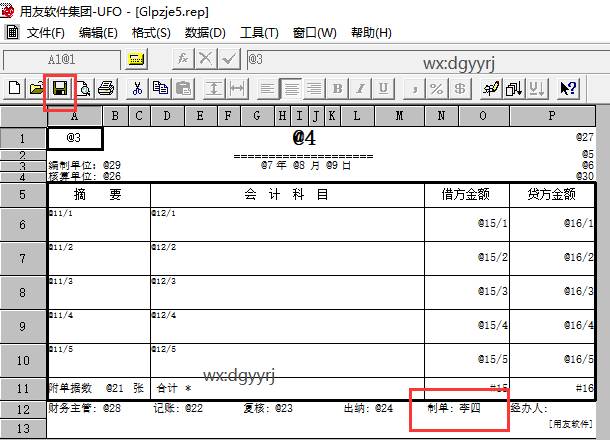This screenshot has width=610, height=440.
Task: Toggle bold formatting
Action: coord(337,88)
